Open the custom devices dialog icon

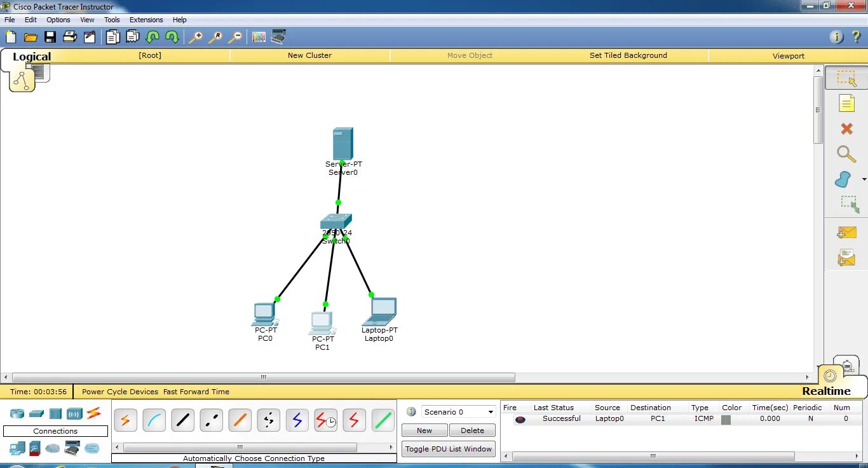point(278,37)
